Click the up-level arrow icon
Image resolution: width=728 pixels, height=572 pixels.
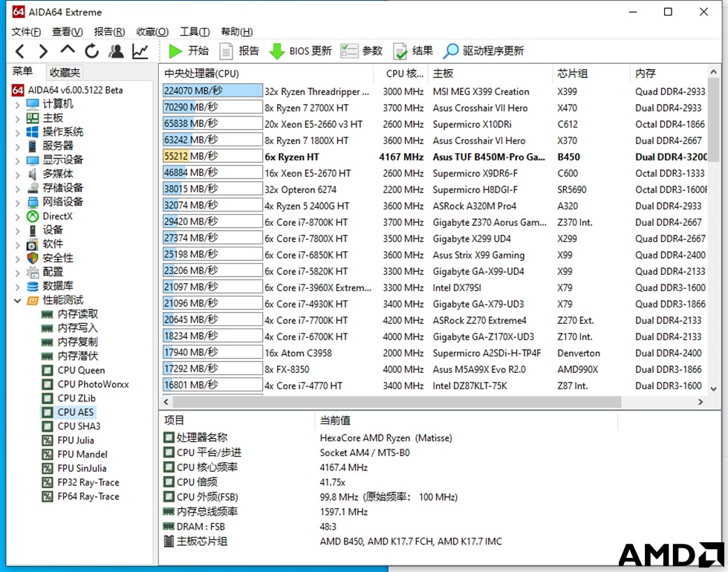tap(68, 51)
